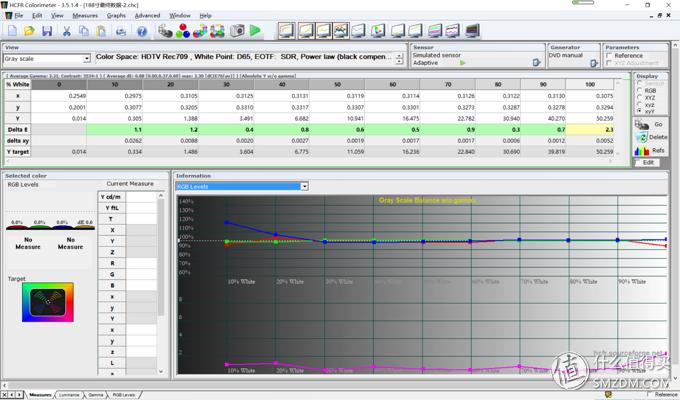The width and height of the screenshot is (680, 400).
Task: Click the RGB color spheres measure icon
Action: [x=183, y=31]
